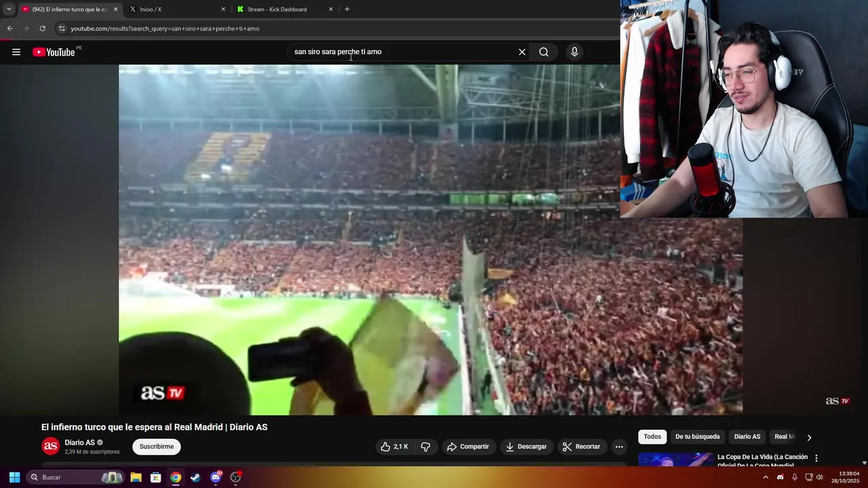Submit search with magnifier button
This screenshot has height=488, width=868.
pyautogui.click(x=544, y=52)
